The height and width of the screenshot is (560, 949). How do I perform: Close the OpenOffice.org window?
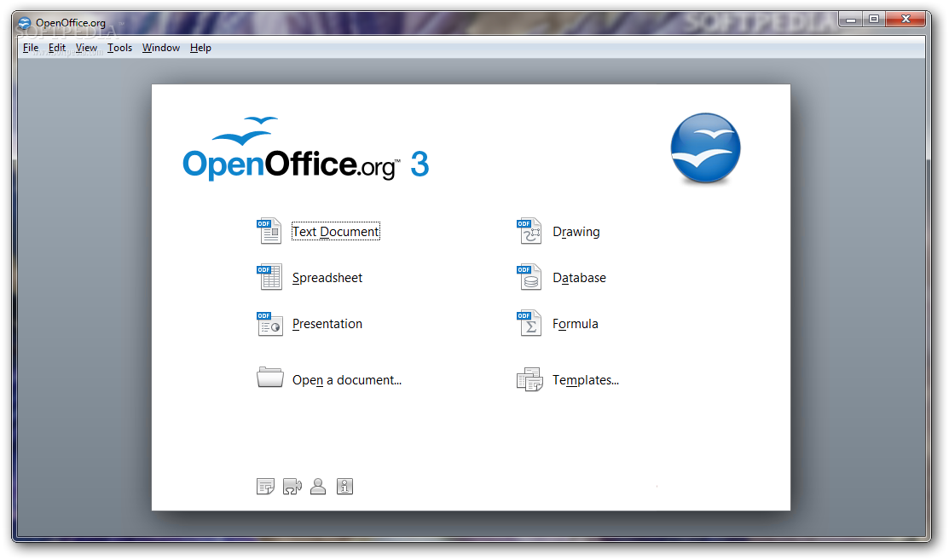(906, 20)
